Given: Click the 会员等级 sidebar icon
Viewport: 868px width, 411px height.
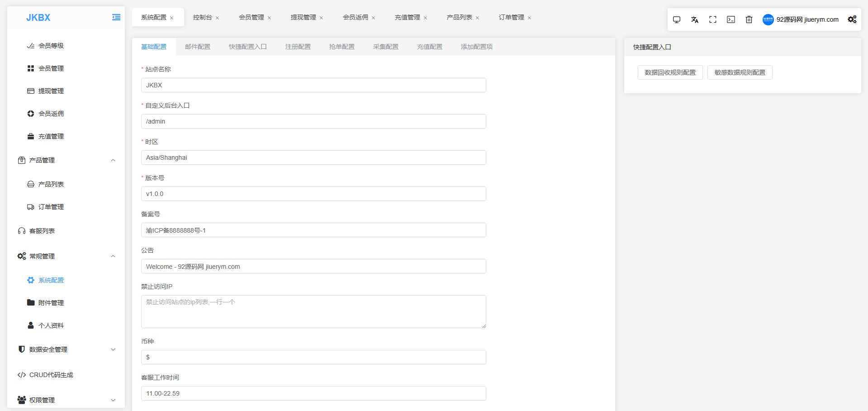Looking at the screenshot, I should (31, 46).
